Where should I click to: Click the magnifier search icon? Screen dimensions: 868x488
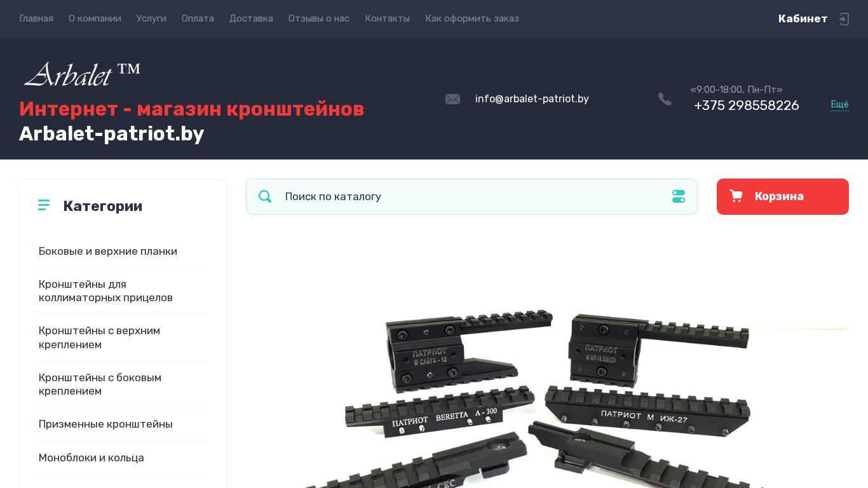click(265, 196)
